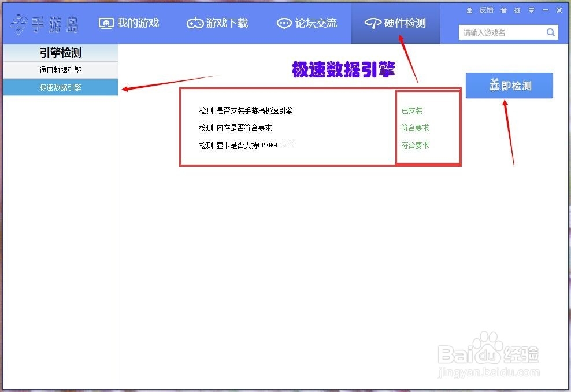Click row 检测 显卡是否支持OPENGL 2.0
Screen dimensions: 571x392
246,145
